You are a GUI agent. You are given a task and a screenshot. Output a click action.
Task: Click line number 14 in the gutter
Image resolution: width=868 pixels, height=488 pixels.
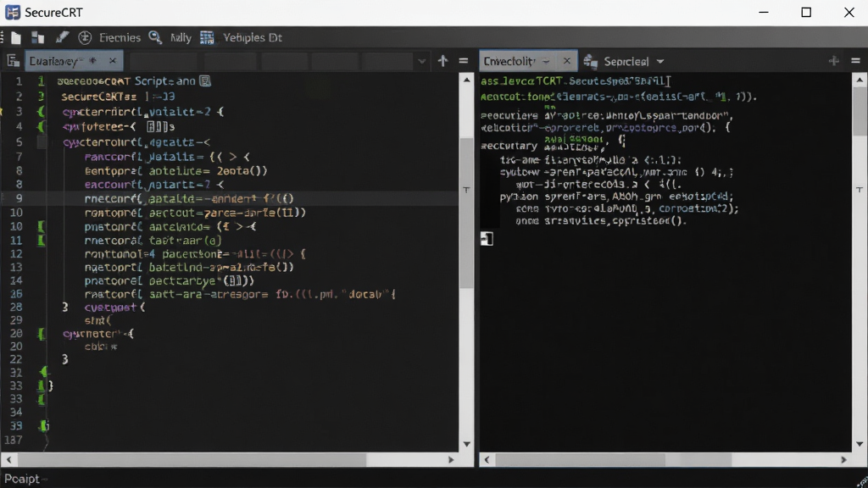click(x=16, y=280)
